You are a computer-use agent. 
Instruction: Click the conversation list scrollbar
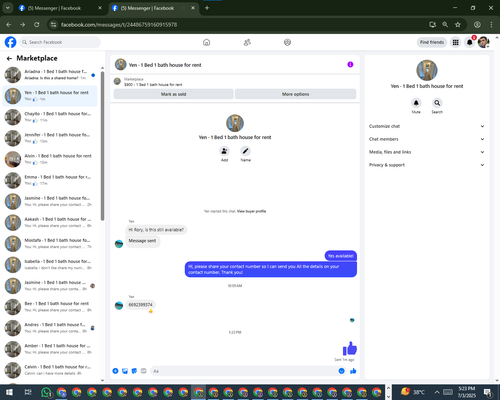pyautogui.click(x=102, y=147)
